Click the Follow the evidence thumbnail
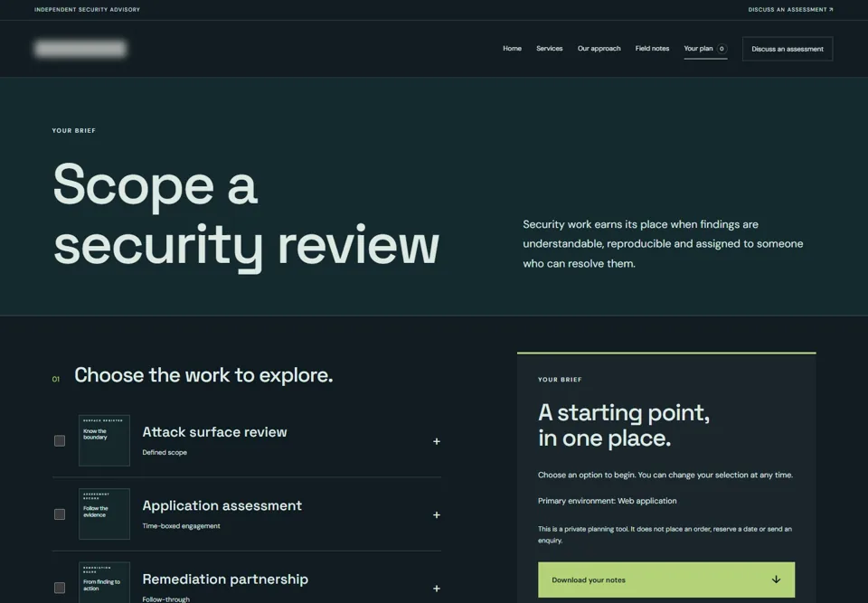 104,513
